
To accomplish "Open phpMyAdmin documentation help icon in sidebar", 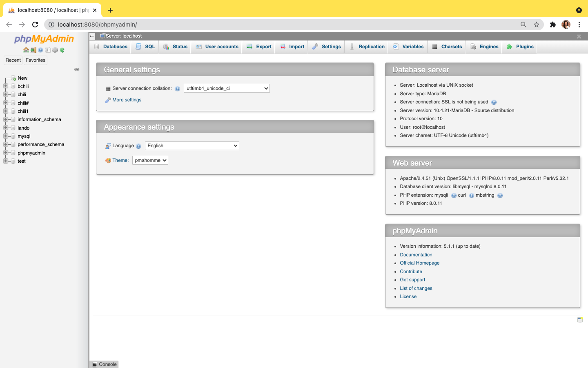I will [40, 50].
